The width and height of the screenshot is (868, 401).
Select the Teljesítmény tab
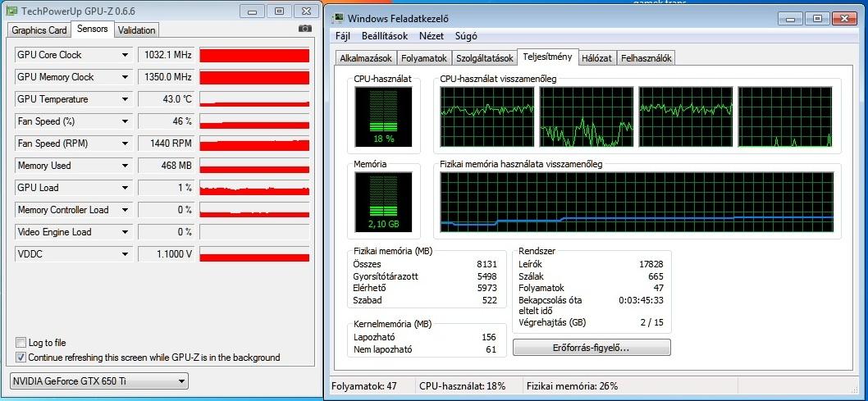pos(547,57)
